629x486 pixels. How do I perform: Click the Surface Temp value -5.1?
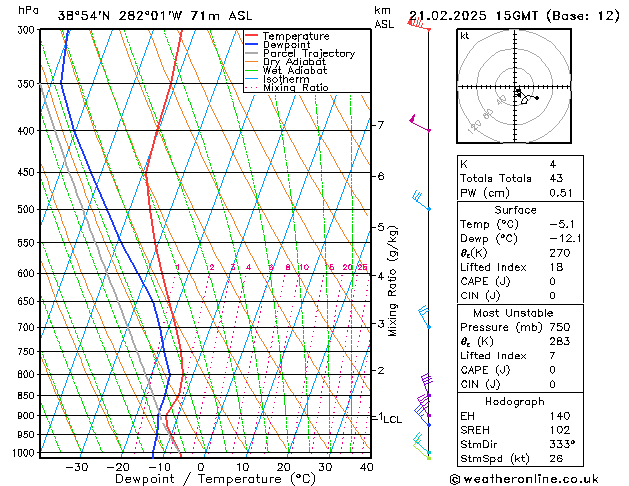pyautogui.click(x=562, y=224)
